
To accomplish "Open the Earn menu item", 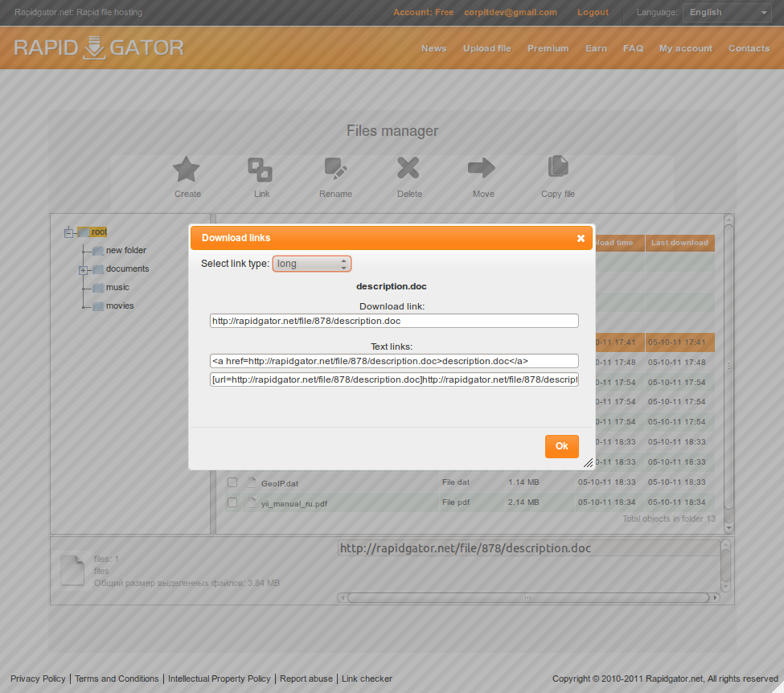I will click(596, 48).
